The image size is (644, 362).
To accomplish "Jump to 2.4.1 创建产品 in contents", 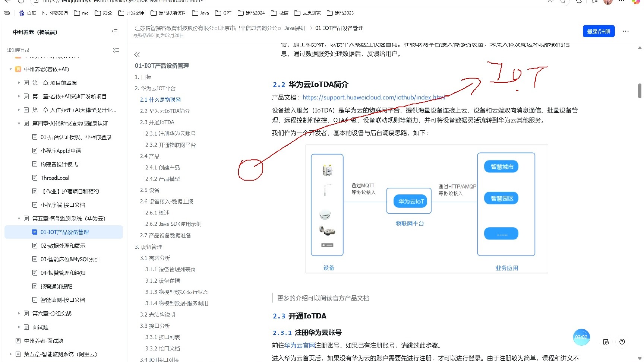I will 162,168.
